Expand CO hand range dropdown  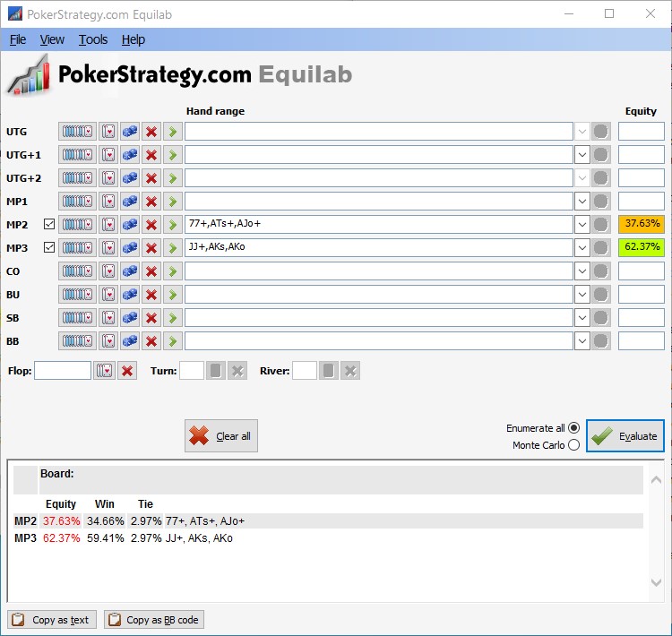582,271
